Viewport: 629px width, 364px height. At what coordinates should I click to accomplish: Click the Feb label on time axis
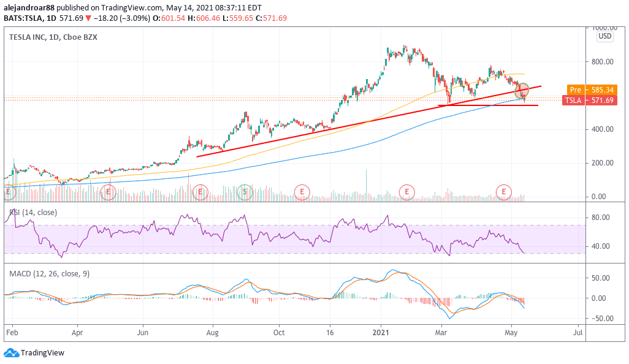click(12, 333)
